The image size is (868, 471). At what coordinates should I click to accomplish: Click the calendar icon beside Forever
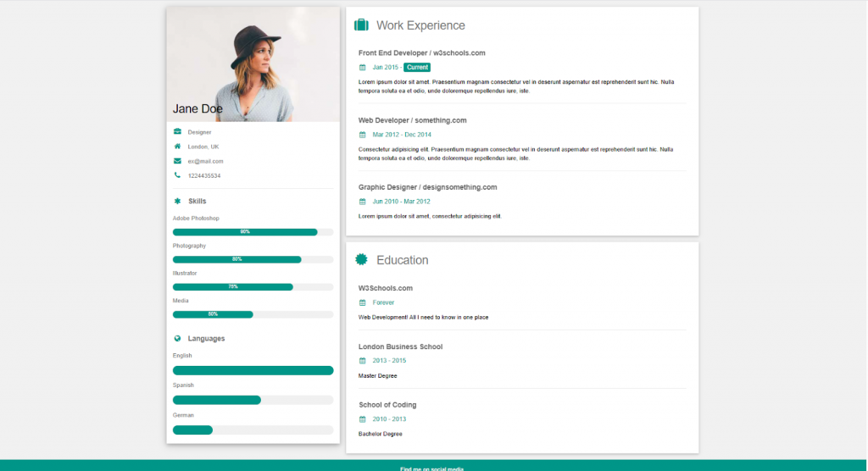363,302
